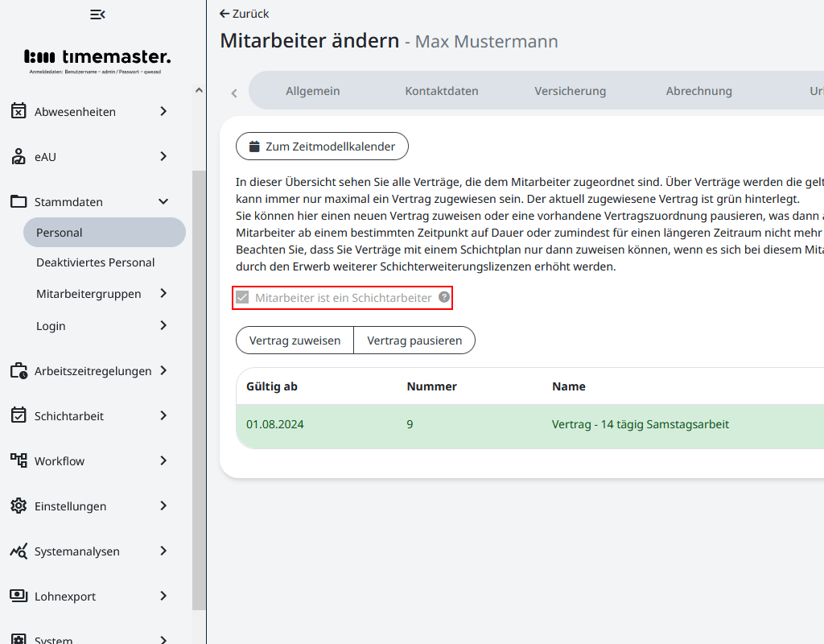Expand the Einstellungen menu chevron

point(164,506)
